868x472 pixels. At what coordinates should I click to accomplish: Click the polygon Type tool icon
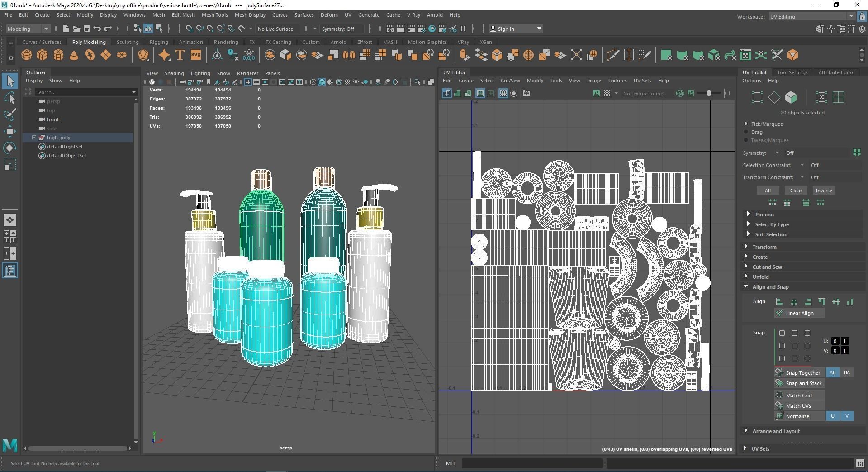180,55
